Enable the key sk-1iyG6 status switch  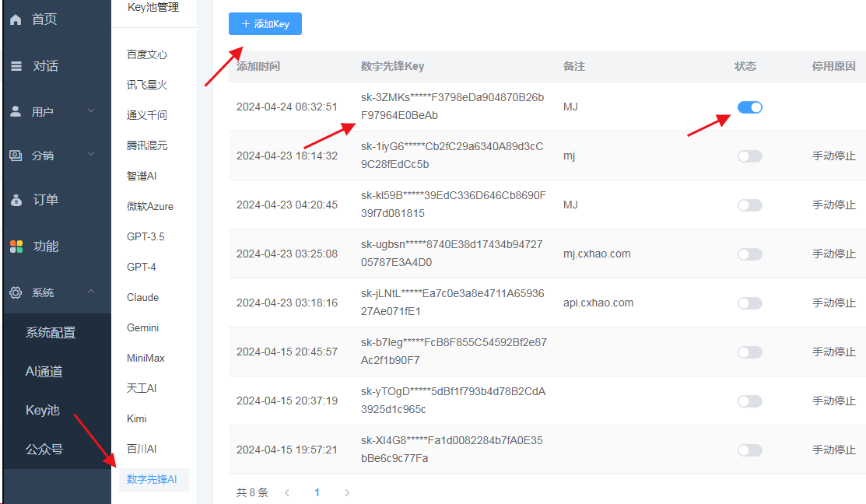point(749,156)
